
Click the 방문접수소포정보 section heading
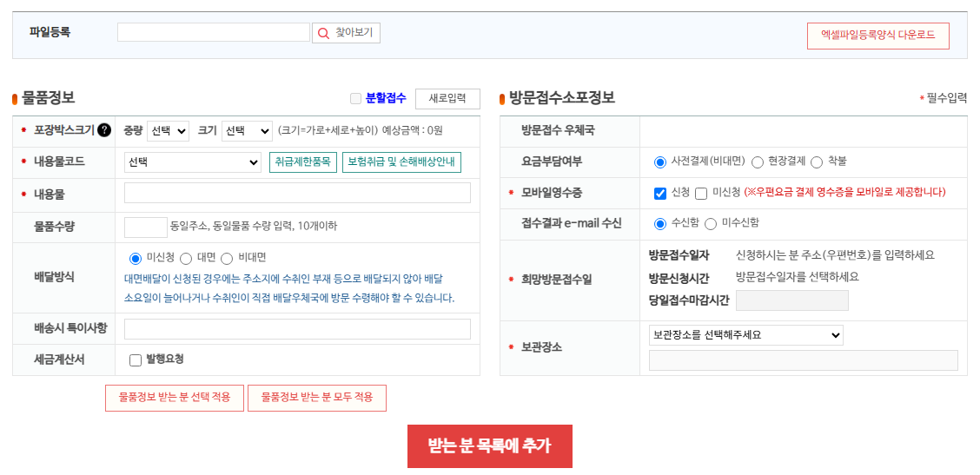click(562, 98)
